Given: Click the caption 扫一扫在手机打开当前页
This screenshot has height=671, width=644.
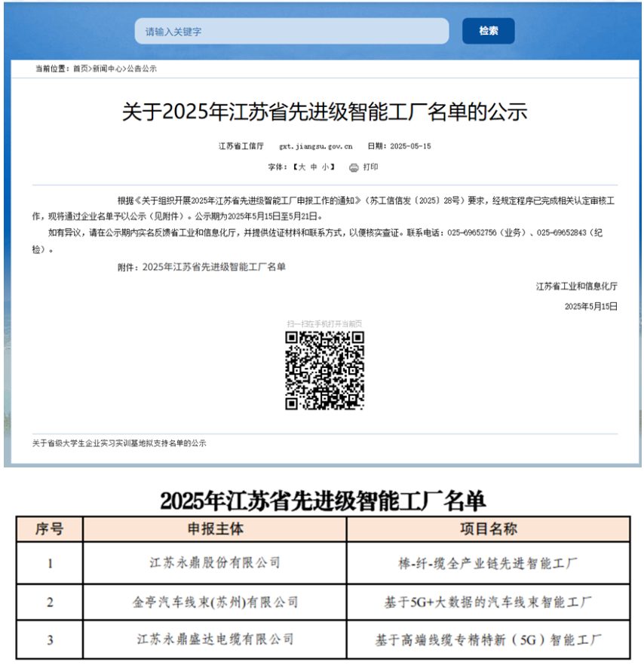Looking at the screenshot, I should tap(324, 324).
